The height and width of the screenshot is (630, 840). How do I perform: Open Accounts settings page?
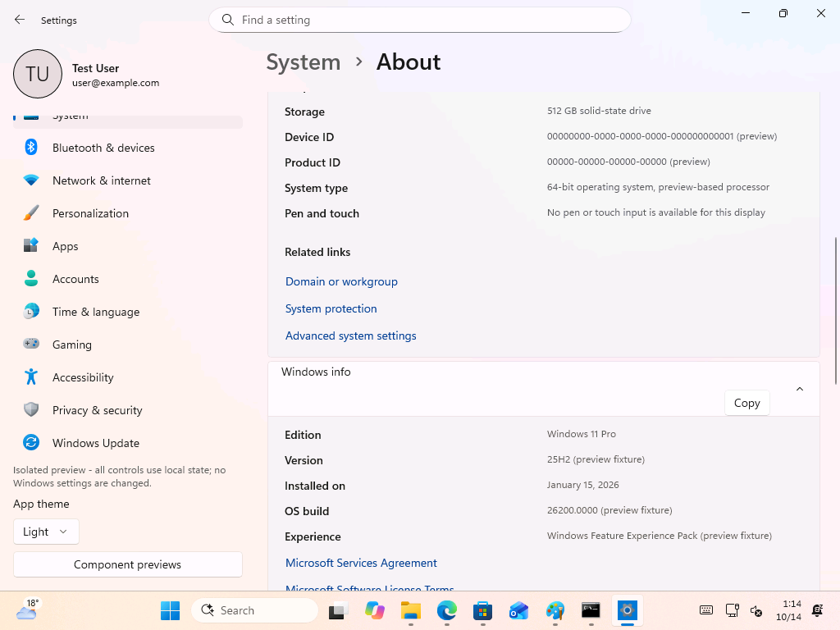[127, 279]
